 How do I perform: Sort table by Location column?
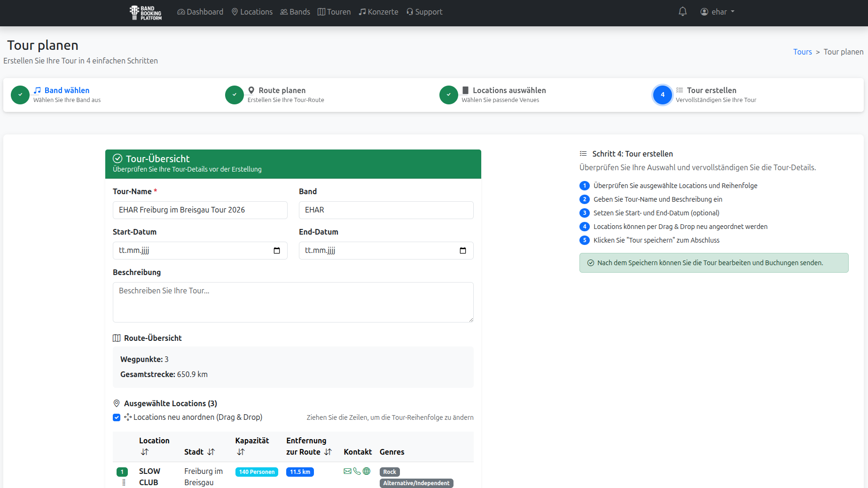(145, 452)
